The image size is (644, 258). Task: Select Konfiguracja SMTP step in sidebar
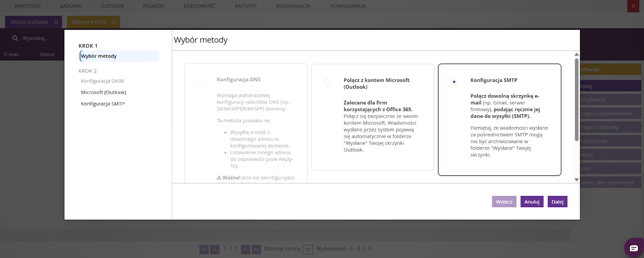click(103, 104)
